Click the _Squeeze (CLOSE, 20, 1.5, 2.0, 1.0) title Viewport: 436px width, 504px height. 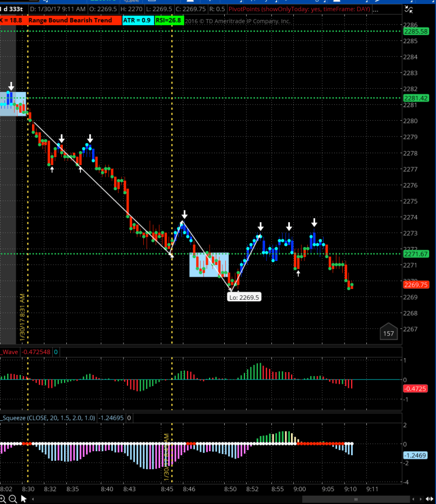point(48,418)
